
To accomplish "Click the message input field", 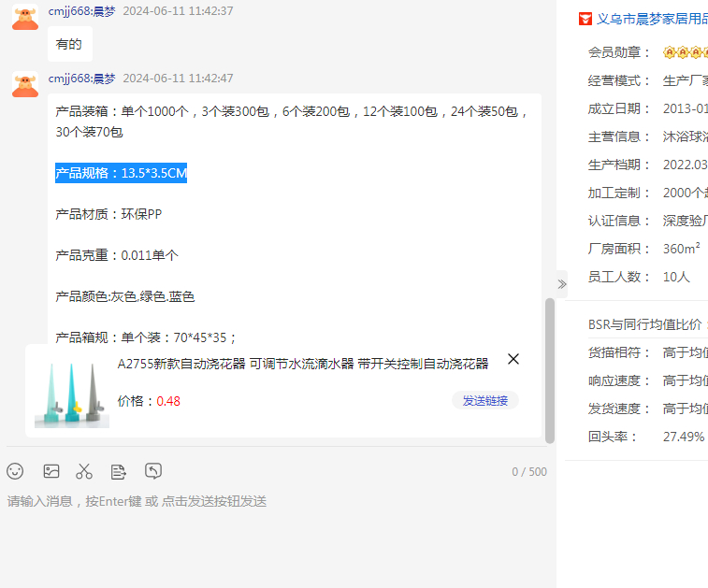I will [x=276, y=537].
